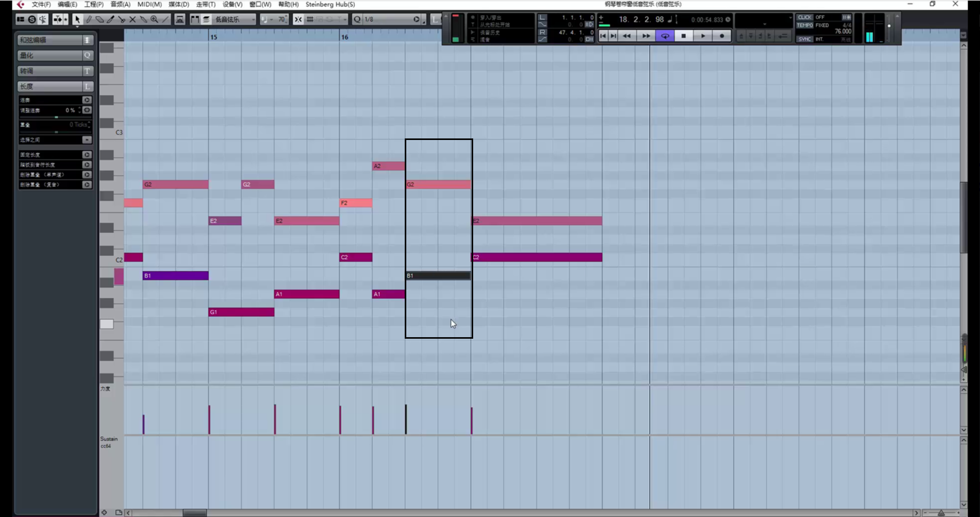
Task: Toggle metronome CLICK in transport panel
Action: pyautogui.click(x=805, y=17)
